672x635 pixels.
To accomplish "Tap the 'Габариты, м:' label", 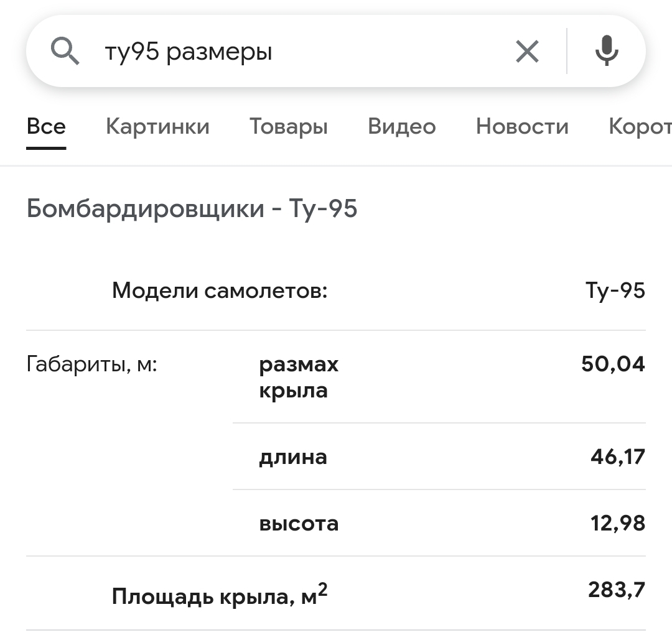I will [x=92, y=364].
